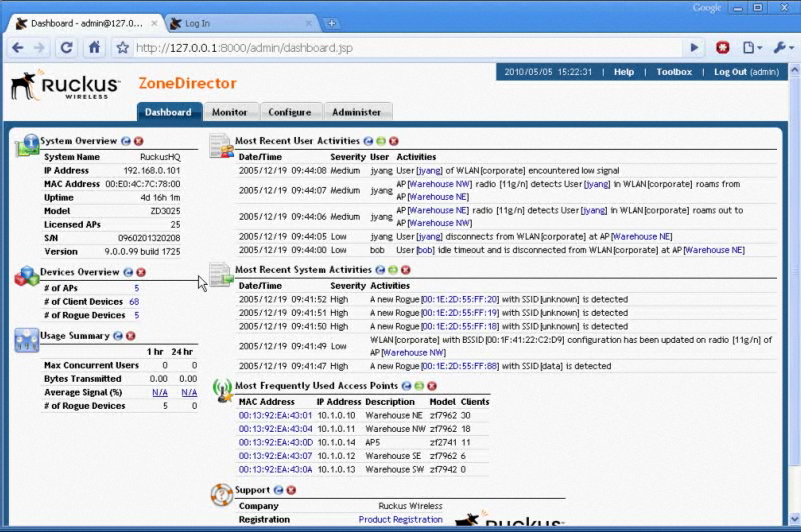Click green icon beside Most Recent System Activities

[393, 270]
